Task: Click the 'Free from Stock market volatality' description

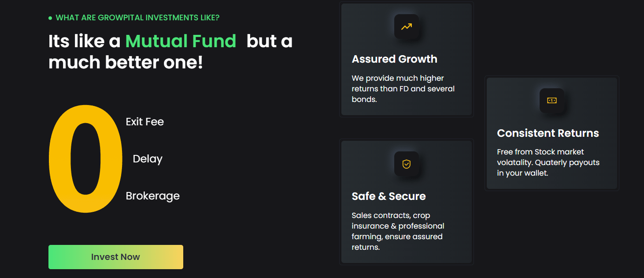Action: (548, 162)
